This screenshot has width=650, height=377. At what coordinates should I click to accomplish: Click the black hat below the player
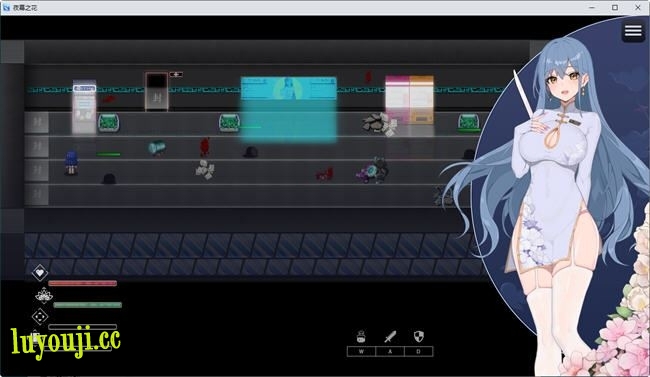[109, 178]
